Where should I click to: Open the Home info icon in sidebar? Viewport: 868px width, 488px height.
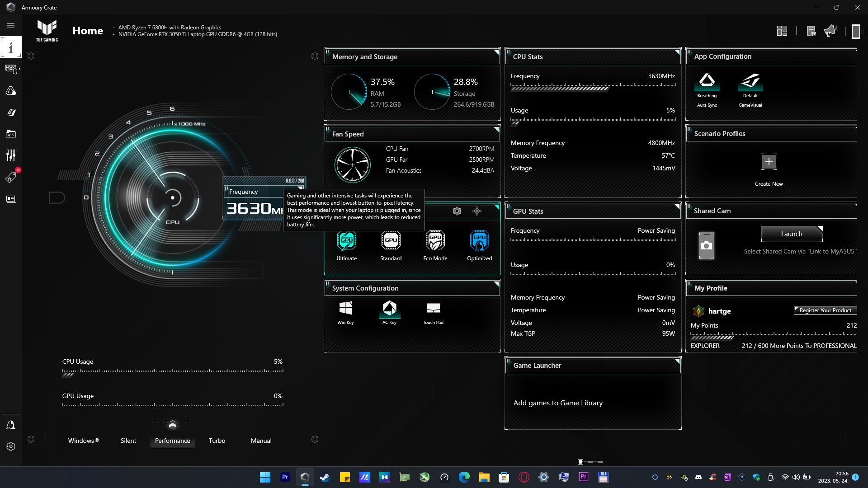[x=11, y=47]
